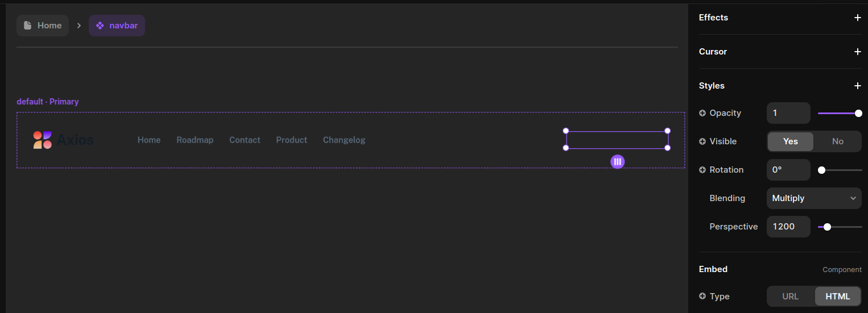The width and height of the screenshot is (868, 313).
Task: Click the plus icon next to Effects
Action: click(x=857, y=18)
